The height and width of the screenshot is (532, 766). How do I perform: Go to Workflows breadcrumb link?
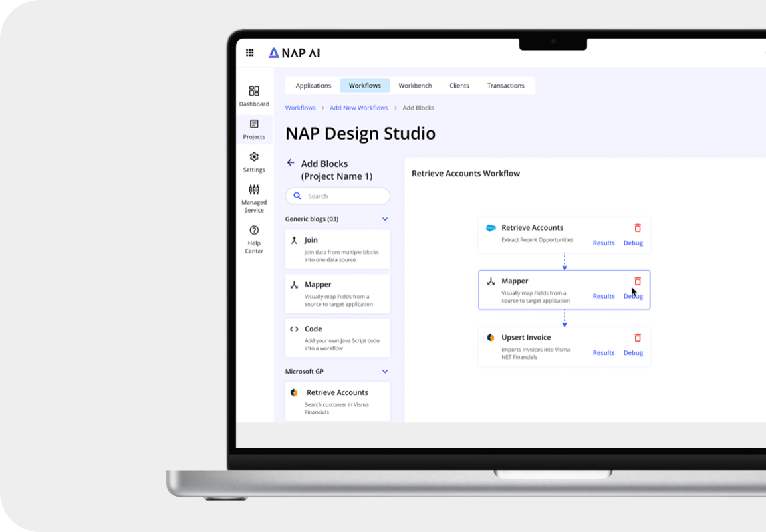pos(301,108)
